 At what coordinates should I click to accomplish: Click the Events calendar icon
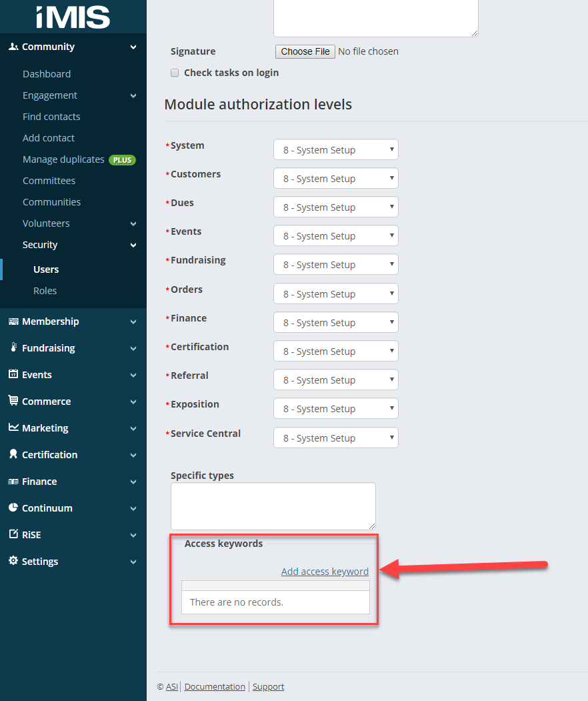(13, 375)
